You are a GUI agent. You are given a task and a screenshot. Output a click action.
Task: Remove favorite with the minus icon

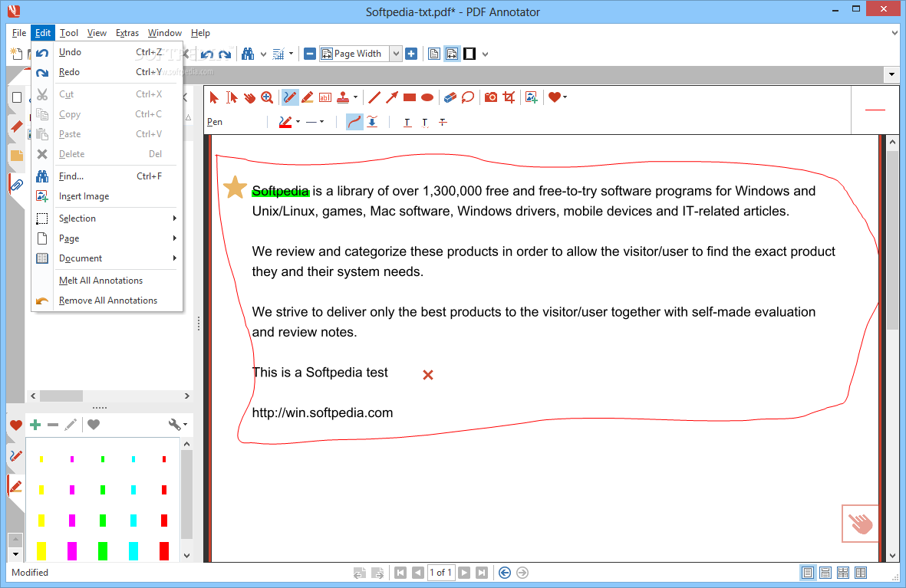tap(53, 425)
